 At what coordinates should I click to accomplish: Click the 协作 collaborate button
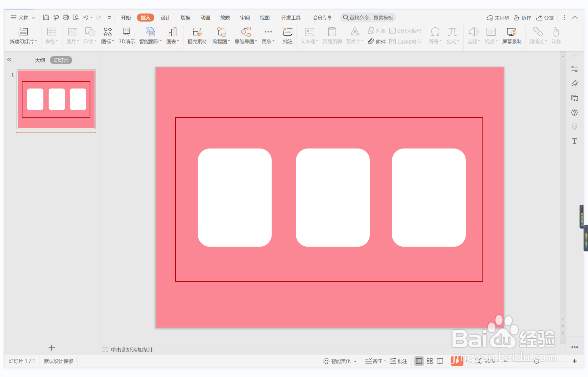pyautogui.click(x=523, y=18)
